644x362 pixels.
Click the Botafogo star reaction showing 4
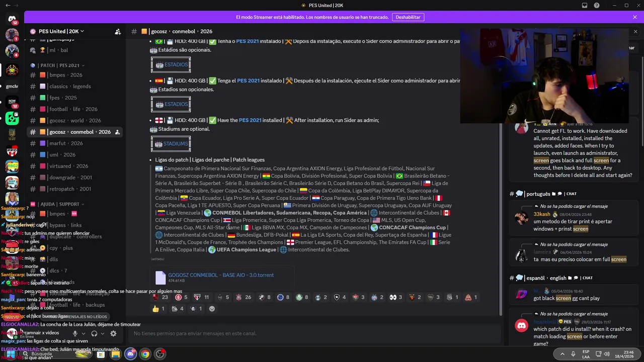(340, 297)
